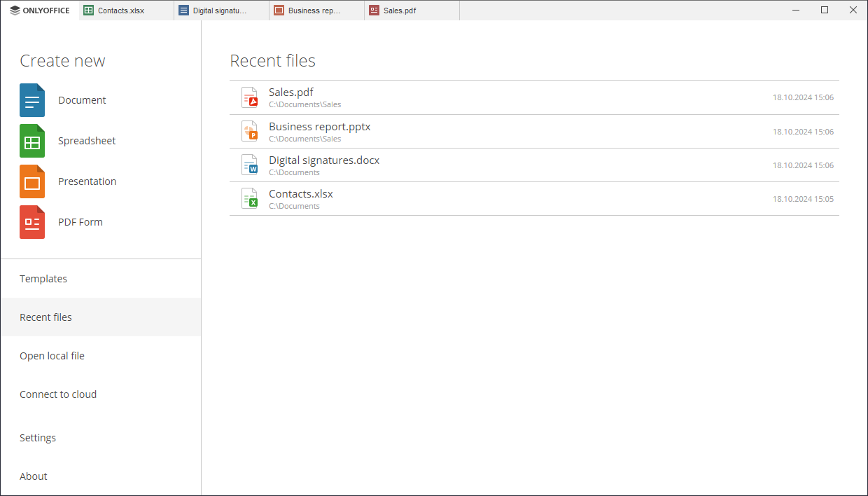
Task: Click the blue Document creation icon
Action: click(32, 100)
